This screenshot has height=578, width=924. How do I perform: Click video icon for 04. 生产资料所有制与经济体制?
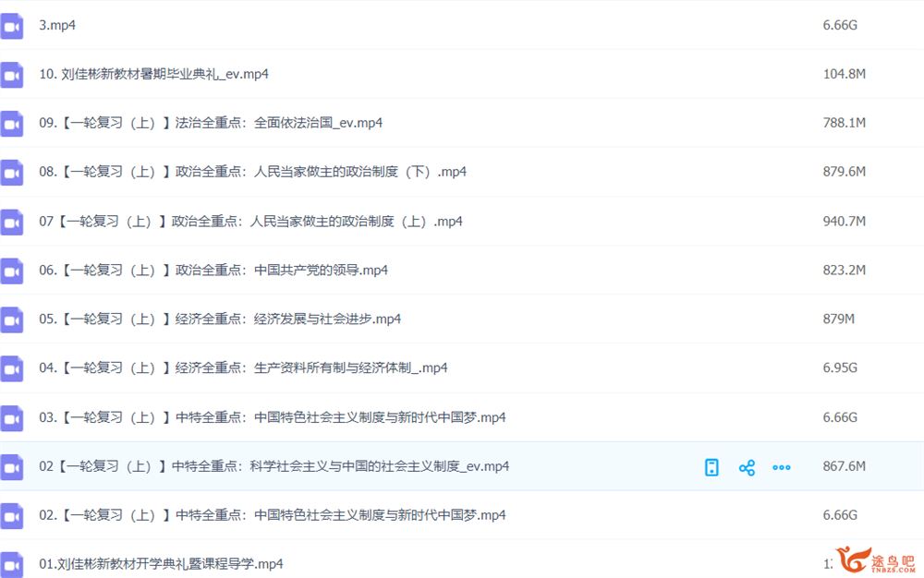(x=11, y=369)
